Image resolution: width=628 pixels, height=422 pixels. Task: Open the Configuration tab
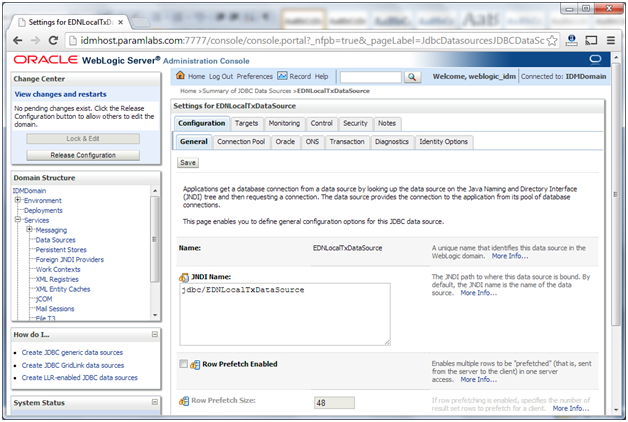click(201, 123)
